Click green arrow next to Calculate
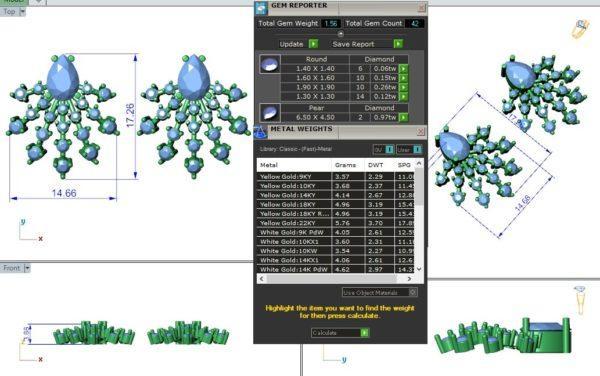Screen dimensions: 600x376 [365, 333]
